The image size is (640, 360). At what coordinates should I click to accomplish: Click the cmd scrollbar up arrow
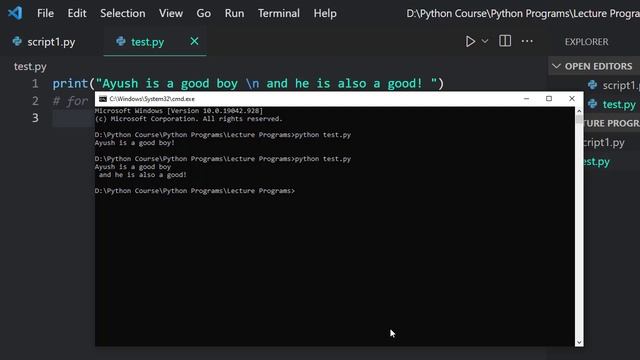click(x=579, y=111)
